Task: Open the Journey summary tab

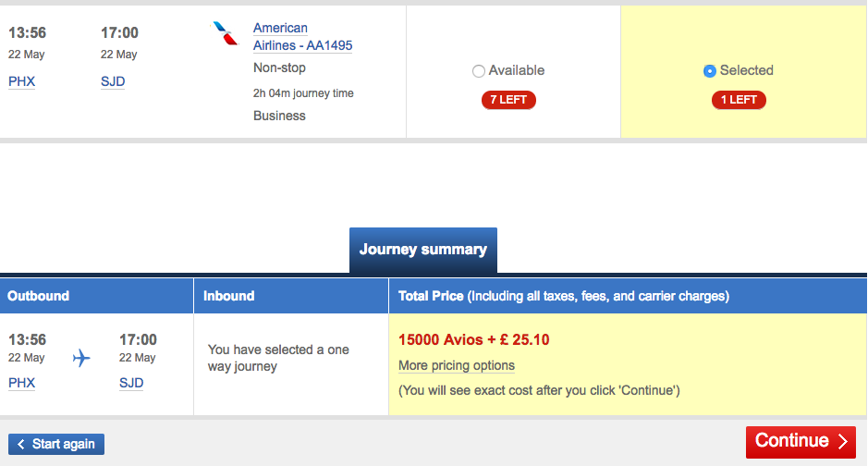Action: (x=423, y=250)
